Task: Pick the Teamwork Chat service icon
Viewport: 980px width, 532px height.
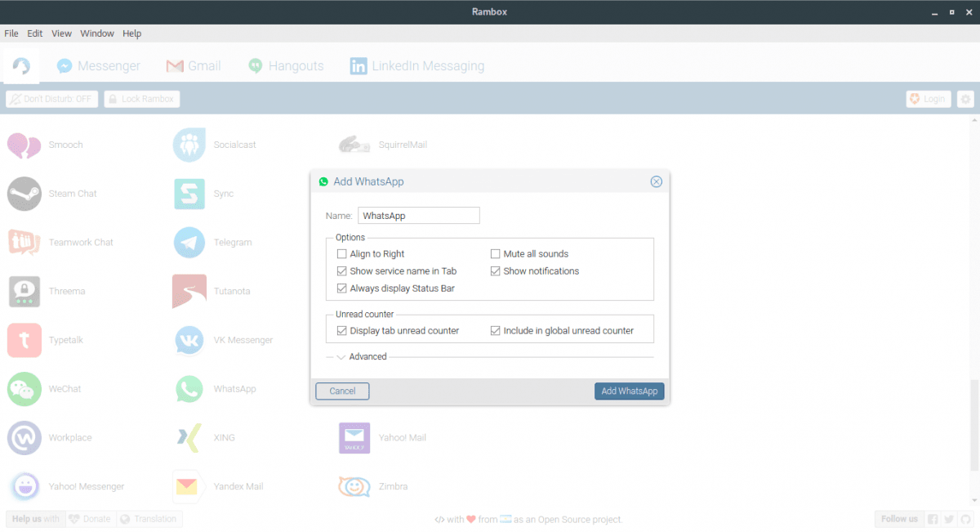Action: tap(24, 243)
